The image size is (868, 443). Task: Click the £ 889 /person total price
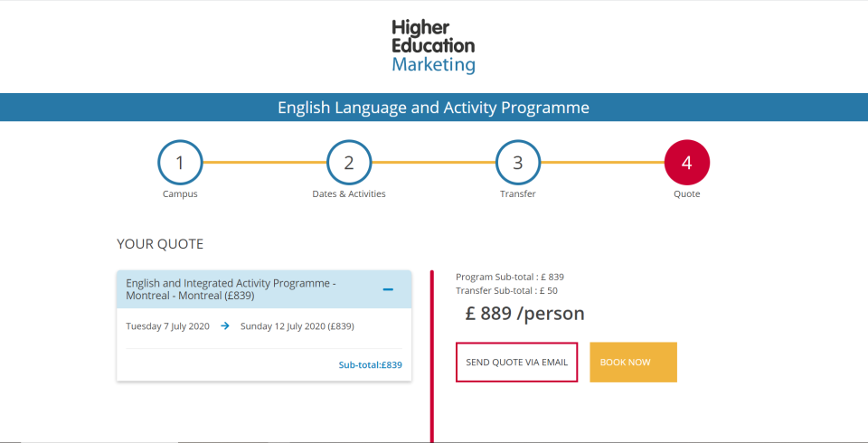click(524, 314)
